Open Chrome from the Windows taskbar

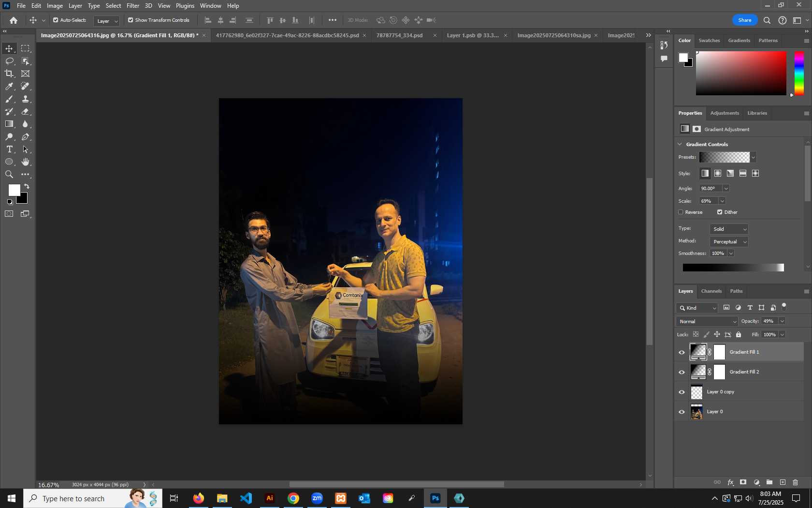click(293, 498)
